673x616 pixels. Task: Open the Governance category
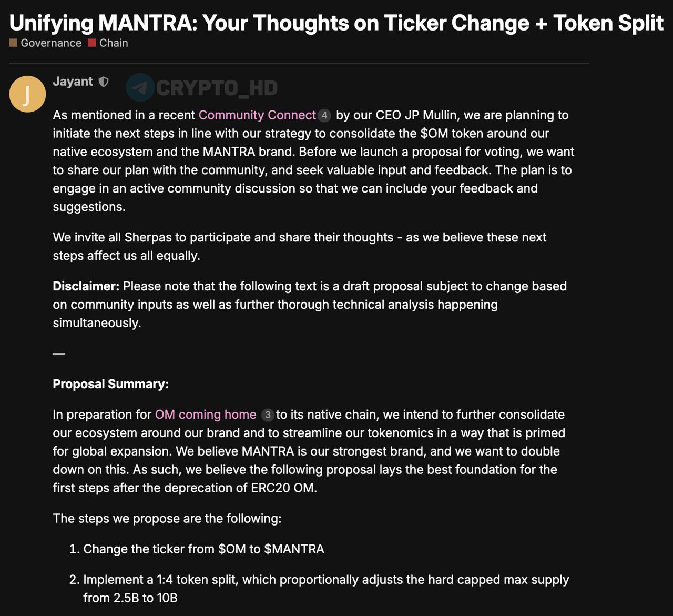tap(51, 43)
